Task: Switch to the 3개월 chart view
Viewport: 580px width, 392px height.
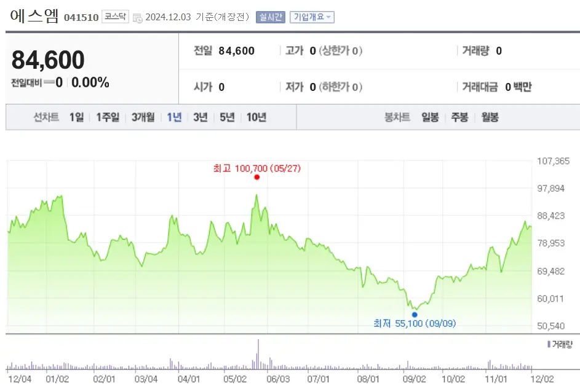Action: click(142, 116)
